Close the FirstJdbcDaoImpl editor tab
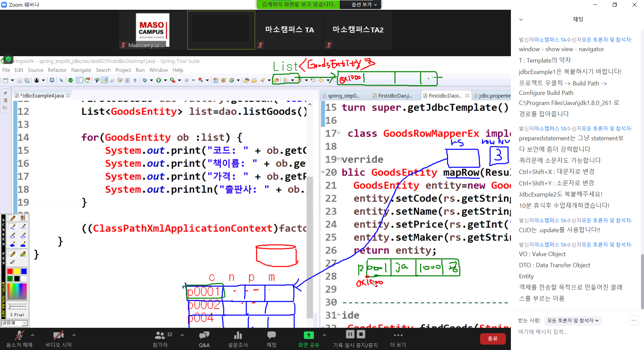 pyautogui.click(x=467, y=96)
